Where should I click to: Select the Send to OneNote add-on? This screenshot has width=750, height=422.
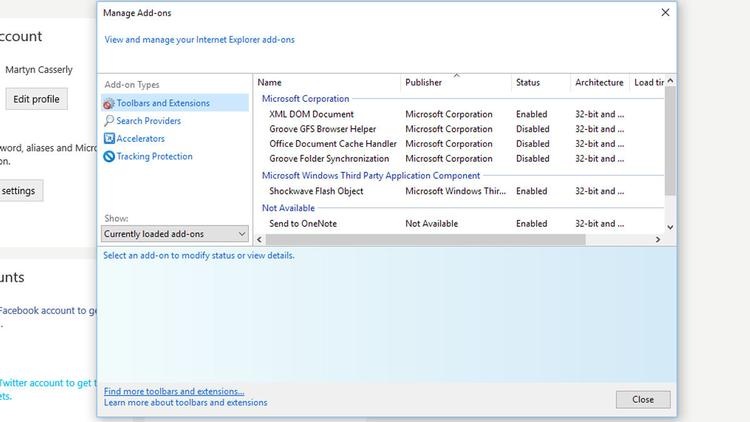[303, 224]
